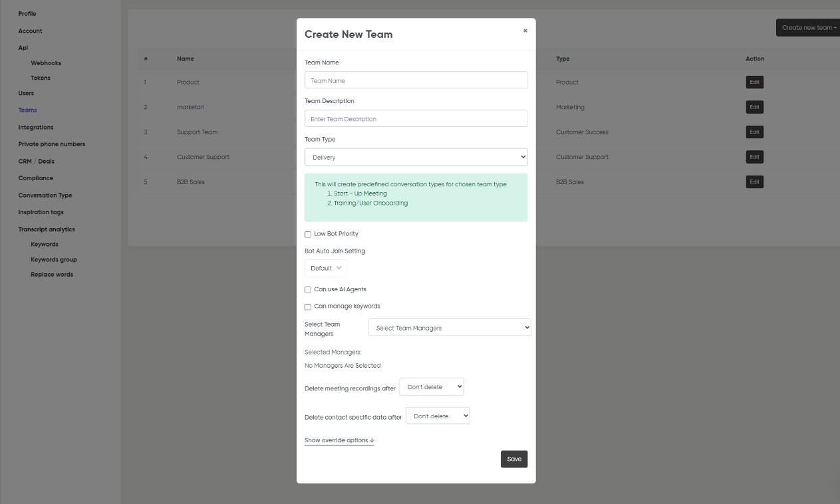Open the Select Team Managers dropdown
This screenshot has width=840, height=504.
coord(450,328)
